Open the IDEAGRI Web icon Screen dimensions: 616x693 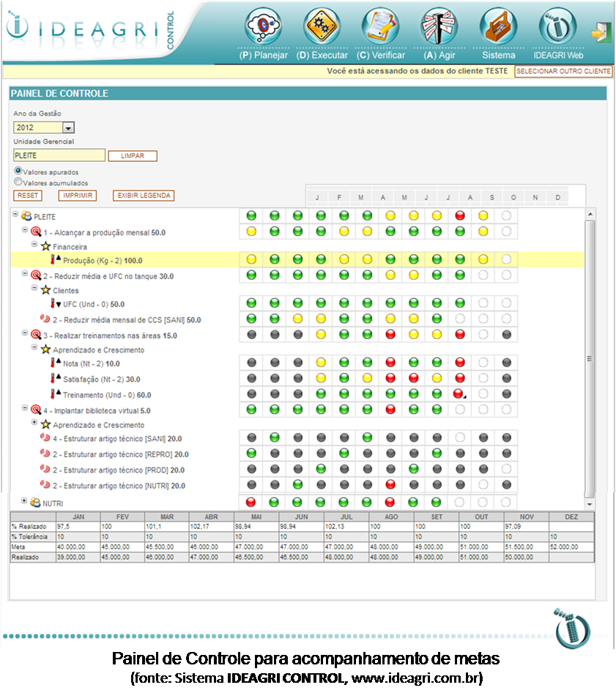(557, 26)
